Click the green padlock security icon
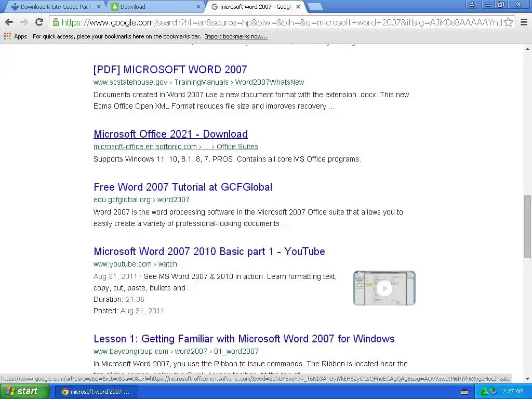The height and width of the screenshot is (399, 532). pyautogui.click(x=56, y=22)
